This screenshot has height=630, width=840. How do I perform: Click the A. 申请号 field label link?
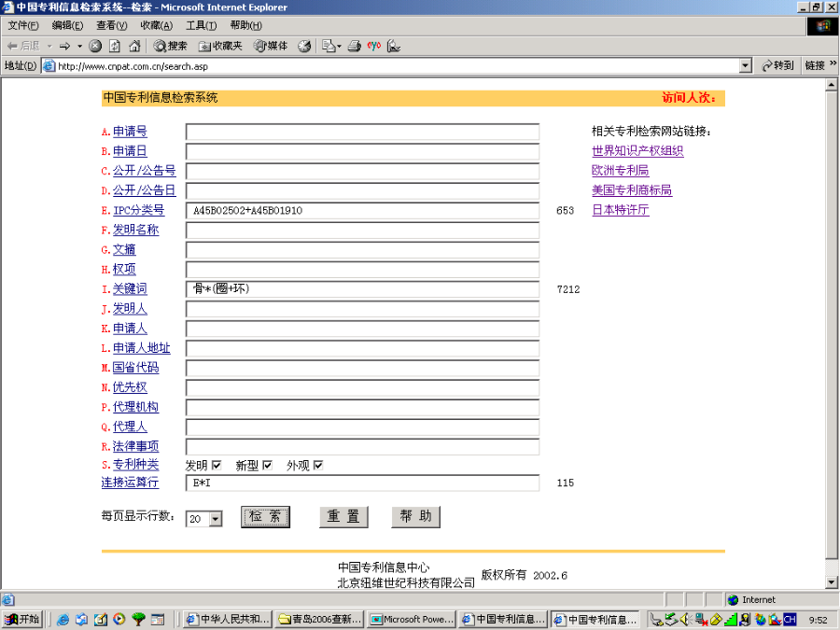click(130, 132)
